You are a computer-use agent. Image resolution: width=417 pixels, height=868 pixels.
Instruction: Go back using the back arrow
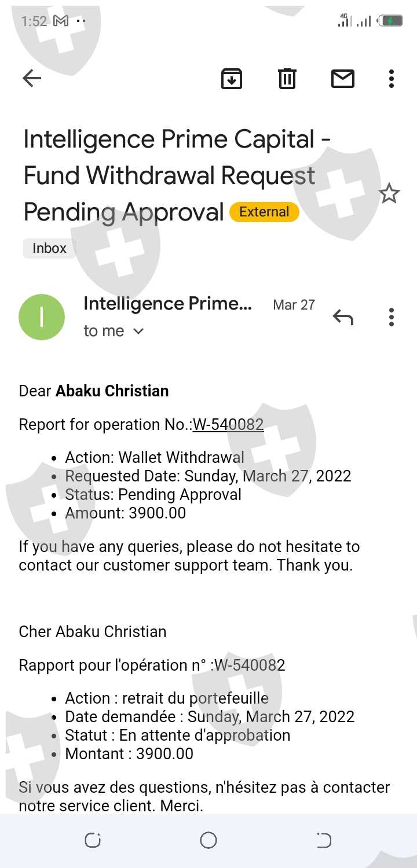click(32, 78)
